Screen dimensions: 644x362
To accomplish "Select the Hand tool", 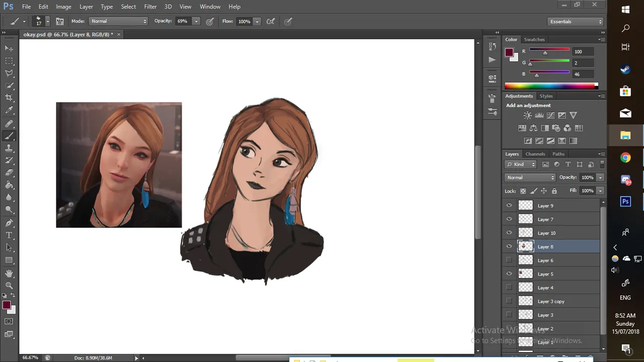I will click(9, 273).
